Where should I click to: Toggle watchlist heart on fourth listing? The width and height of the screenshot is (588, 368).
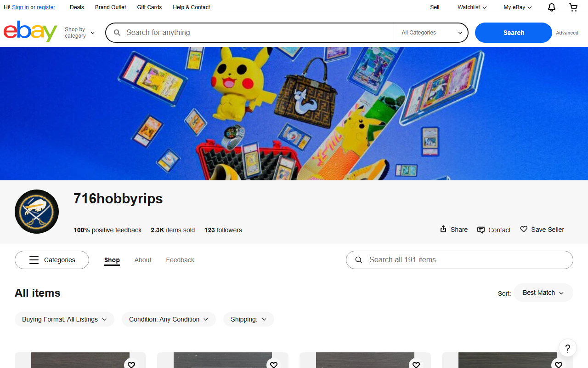tap(559, 364)
